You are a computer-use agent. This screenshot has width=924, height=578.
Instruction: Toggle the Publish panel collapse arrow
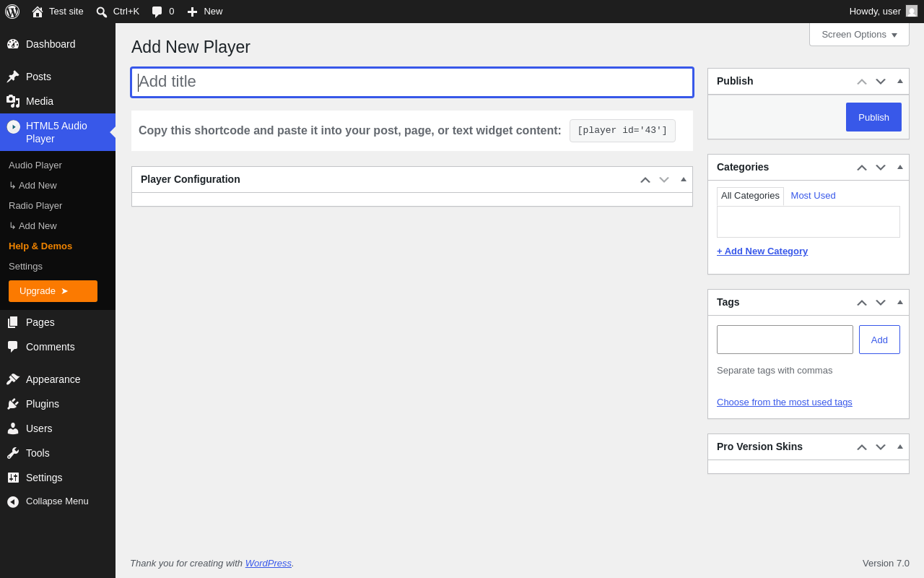pos(900,81)
